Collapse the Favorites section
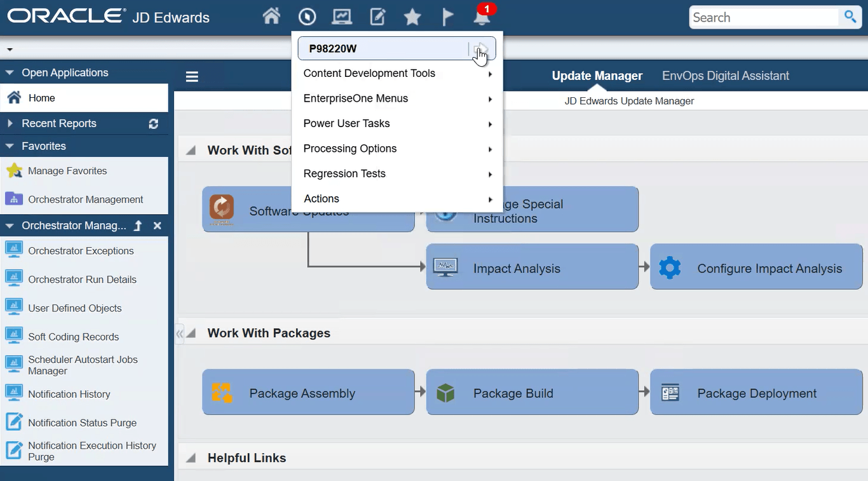The image size is (868, 481). pyautogui.click(x=10, y=146)
